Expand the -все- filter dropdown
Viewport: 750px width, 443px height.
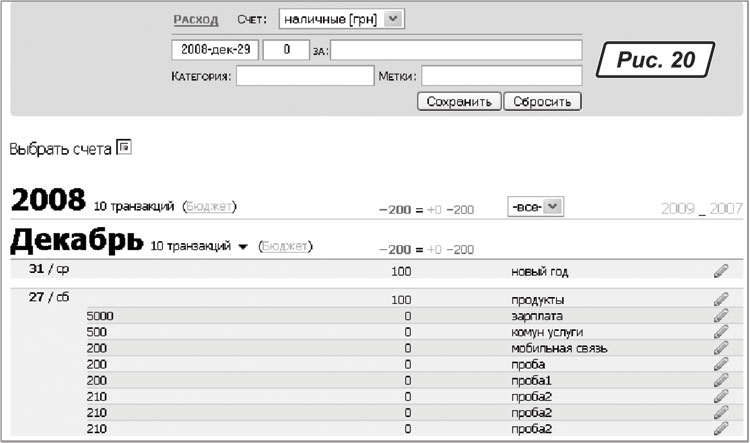(x=536, y=206)
